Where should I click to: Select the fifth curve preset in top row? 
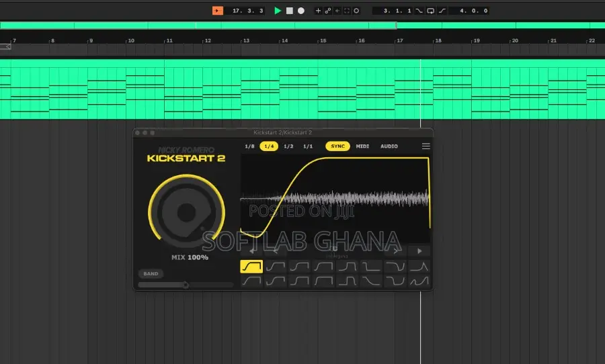click(348, 267)
